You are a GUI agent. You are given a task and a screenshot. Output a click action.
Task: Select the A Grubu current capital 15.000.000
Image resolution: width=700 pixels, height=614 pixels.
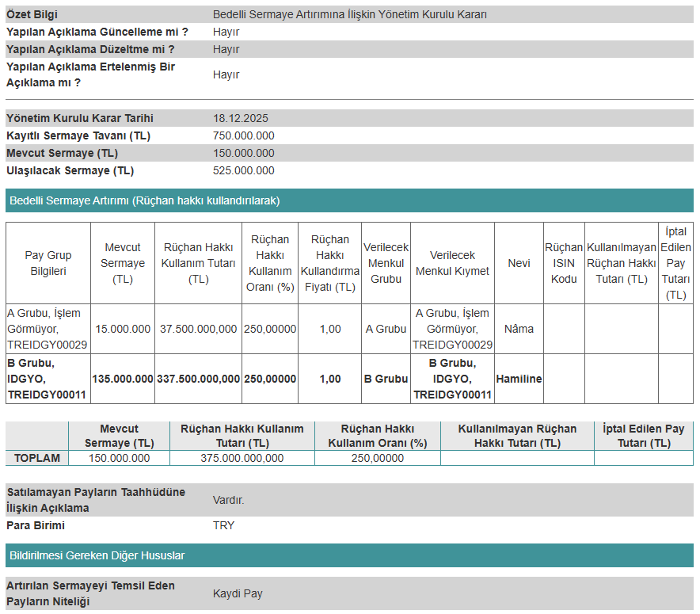pos(123,329)
